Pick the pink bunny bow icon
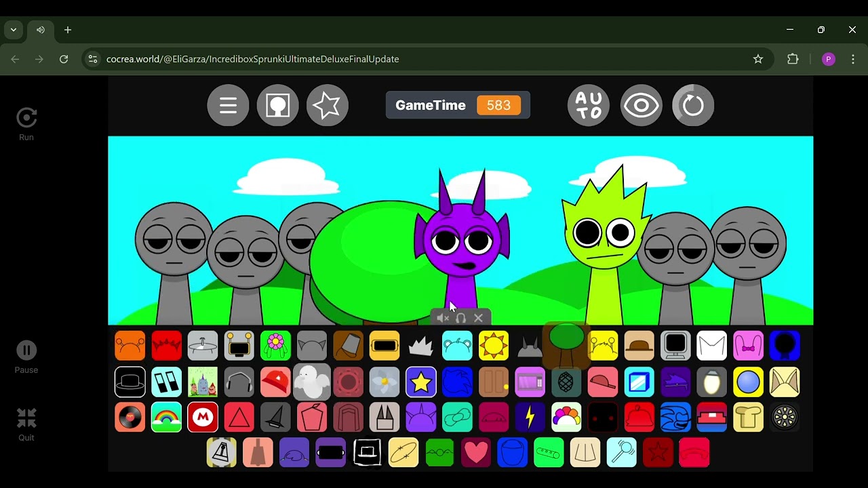 point(748,346)
